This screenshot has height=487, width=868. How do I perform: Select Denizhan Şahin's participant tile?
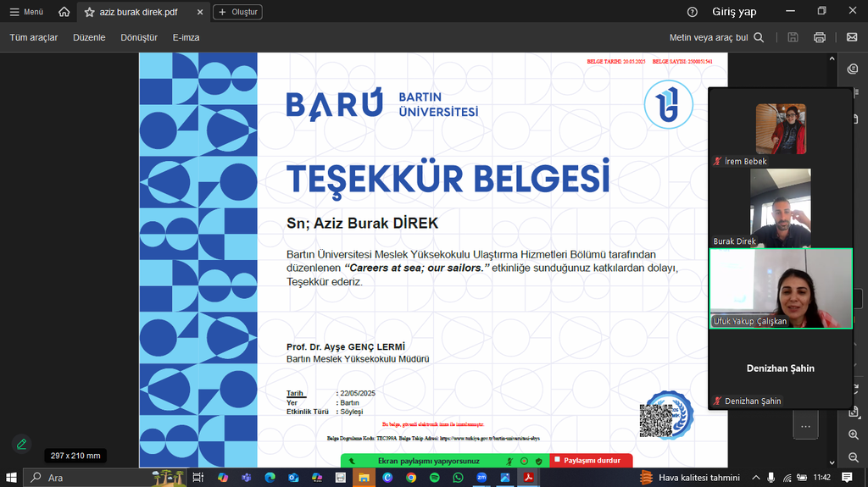[x=781, y=368]
